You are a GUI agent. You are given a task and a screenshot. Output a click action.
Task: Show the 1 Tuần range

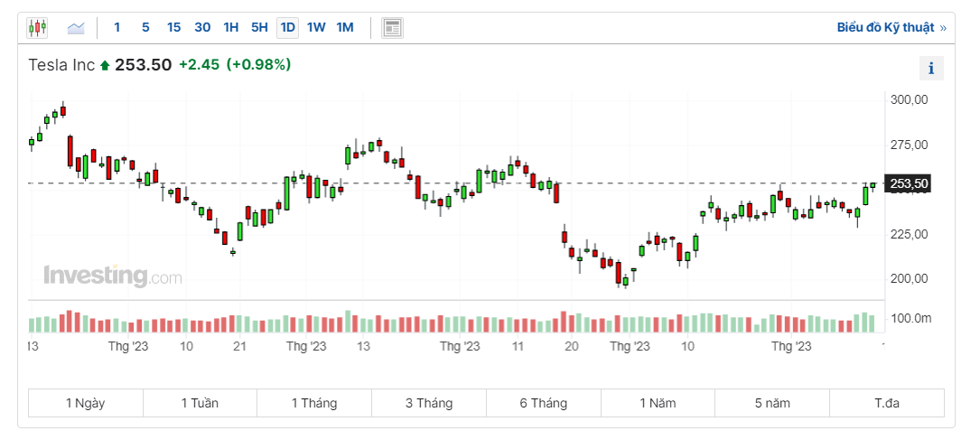coord(200,403)
